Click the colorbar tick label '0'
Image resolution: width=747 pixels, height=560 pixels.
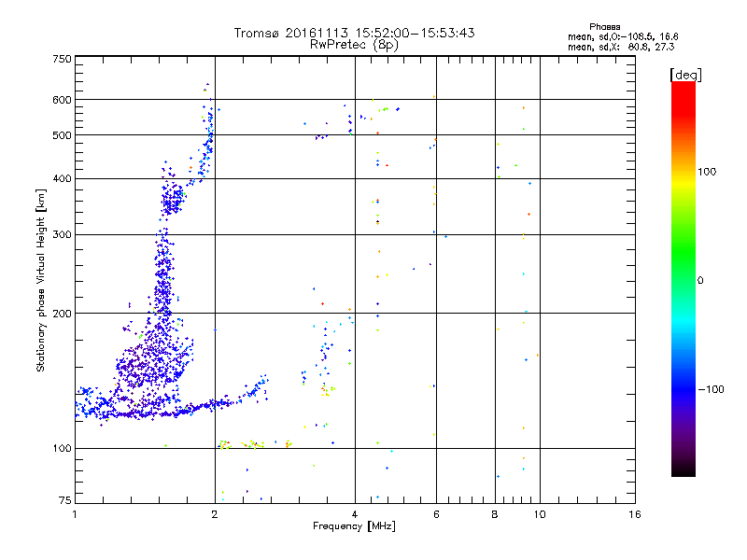coord(700,281)
